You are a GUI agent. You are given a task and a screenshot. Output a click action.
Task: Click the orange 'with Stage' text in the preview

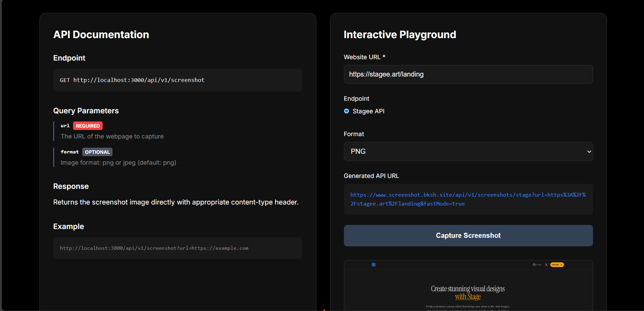(x=468, y=297)
